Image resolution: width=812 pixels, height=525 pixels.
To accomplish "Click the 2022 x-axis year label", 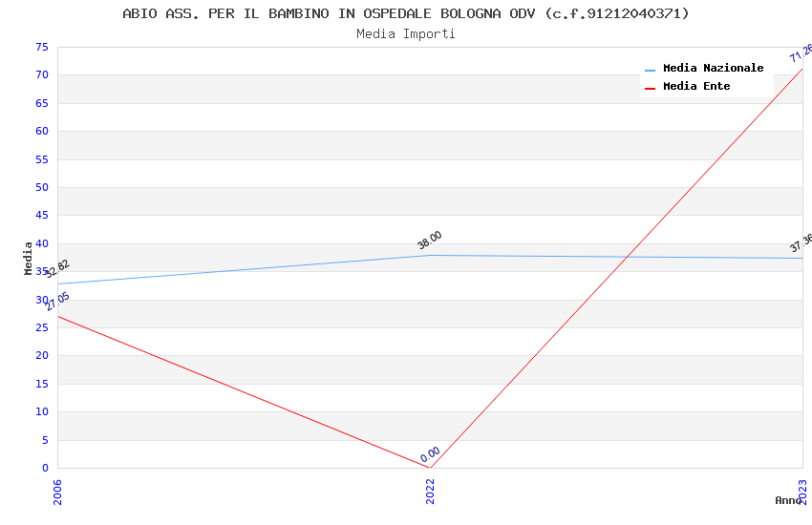I will point(430,492).
